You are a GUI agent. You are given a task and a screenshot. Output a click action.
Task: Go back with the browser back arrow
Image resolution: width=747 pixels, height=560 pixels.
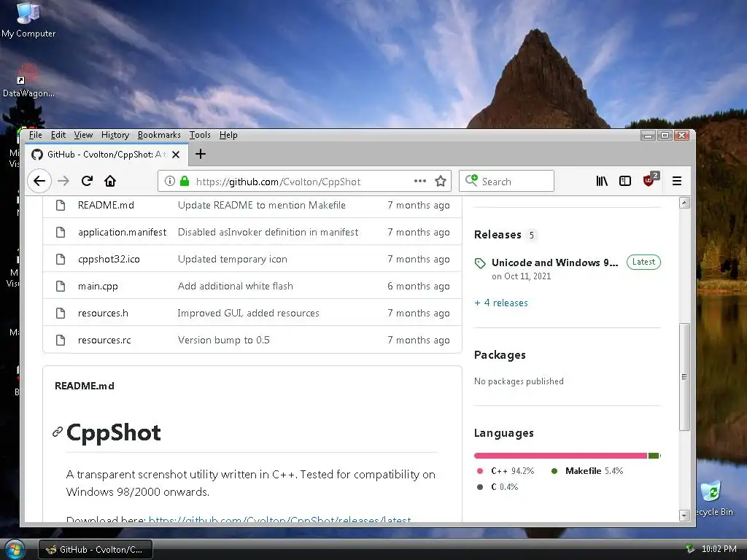(x=39, y=181)
